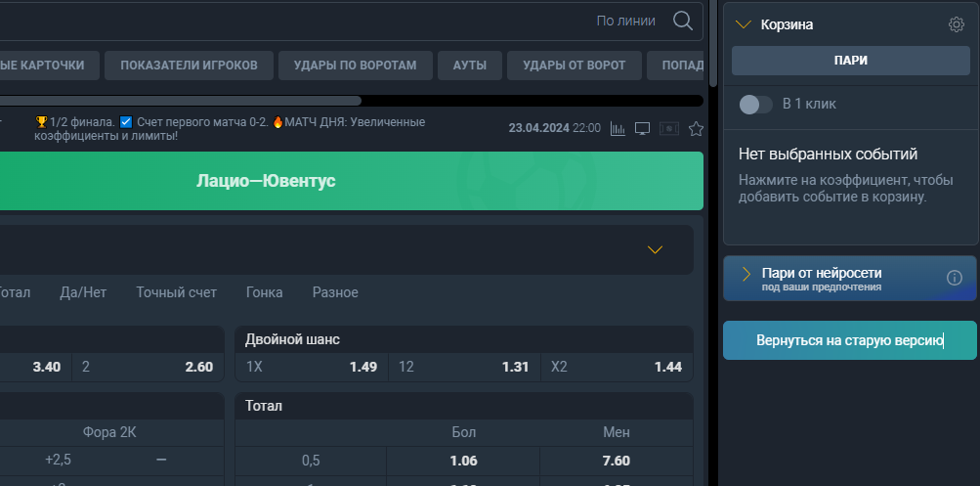Viewport: 980px width, 486px height.
Task: Click the horizontal tabs scrollbar thumb
Action: (181, 101)
